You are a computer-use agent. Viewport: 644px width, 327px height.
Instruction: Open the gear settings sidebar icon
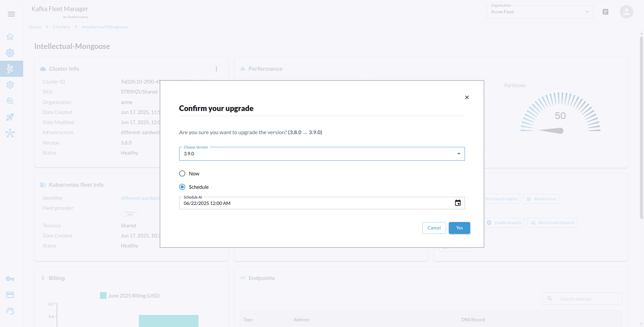[x=10, y=85]
